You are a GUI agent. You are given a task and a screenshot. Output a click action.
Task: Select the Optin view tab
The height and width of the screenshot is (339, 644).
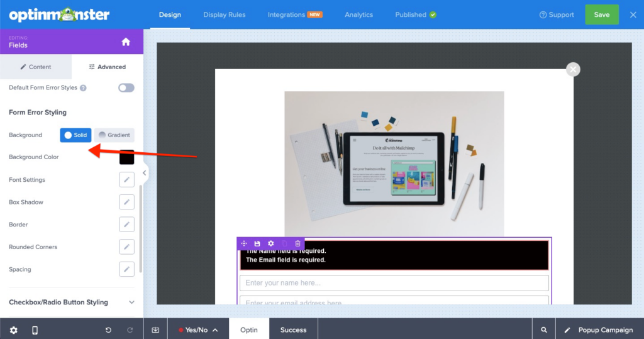pos(249,330)
